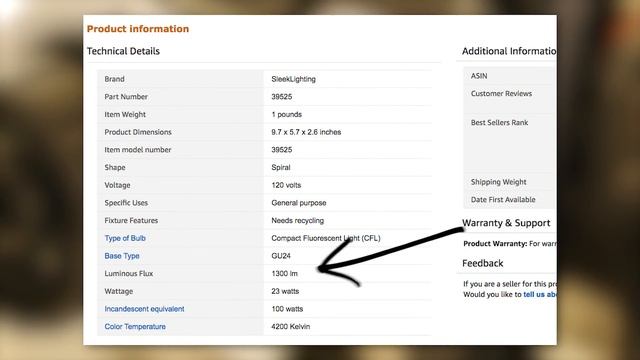640x360 pixels.
Task: Select the 23 watts wattage value
Action: [285, 291]
